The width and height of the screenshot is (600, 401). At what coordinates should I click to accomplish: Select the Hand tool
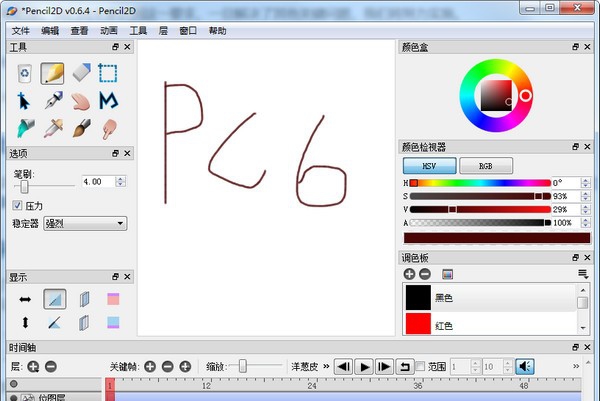pyautogui.click(x=81, y=101)
